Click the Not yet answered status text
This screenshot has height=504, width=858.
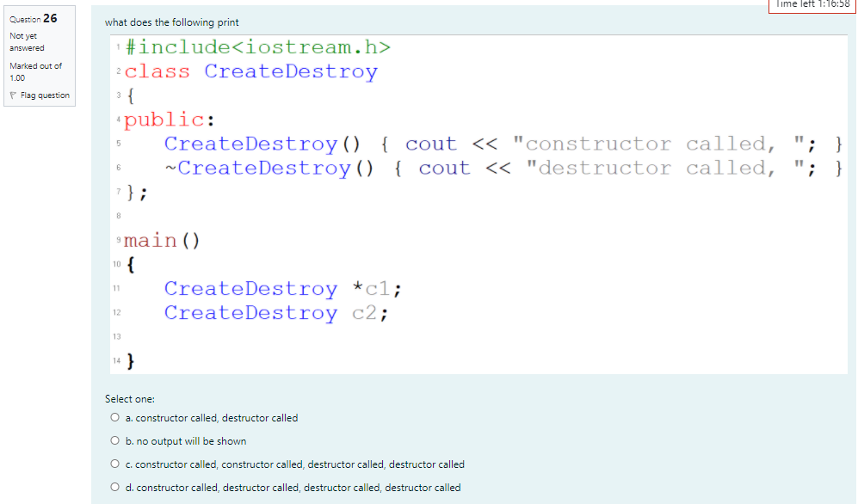point(23,41)
